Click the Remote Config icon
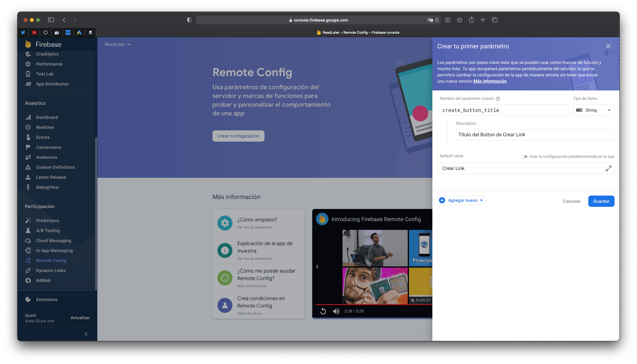 (28, 260)
